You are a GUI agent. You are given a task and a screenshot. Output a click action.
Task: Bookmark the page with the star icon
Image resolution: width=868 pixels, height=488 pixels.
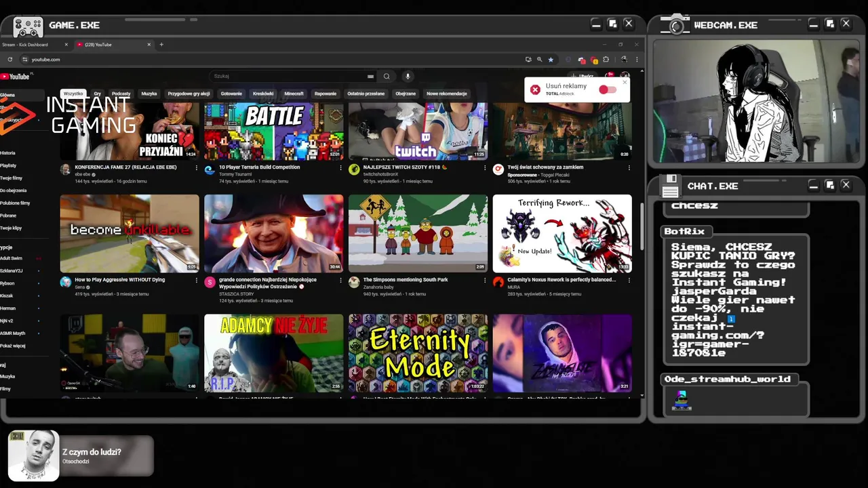click(x=551, y=60)
